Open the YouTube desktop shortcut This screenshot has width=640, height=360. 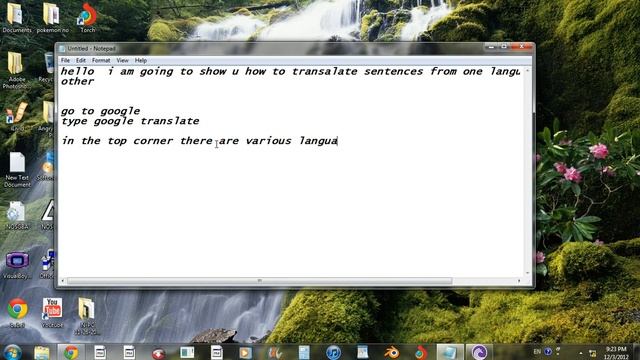pyautogui.click(x=52, y=313)
